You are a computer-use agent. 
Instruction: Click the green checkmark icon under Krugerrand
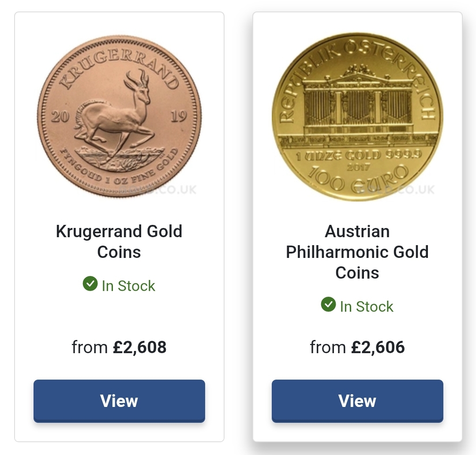pos(90,283)
